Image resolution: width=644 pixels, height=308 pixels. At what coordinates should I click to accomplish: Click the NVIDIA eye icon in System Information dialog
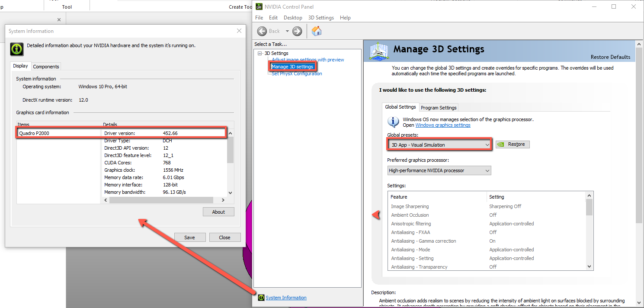pyautogui.click(x=17, y=49)
